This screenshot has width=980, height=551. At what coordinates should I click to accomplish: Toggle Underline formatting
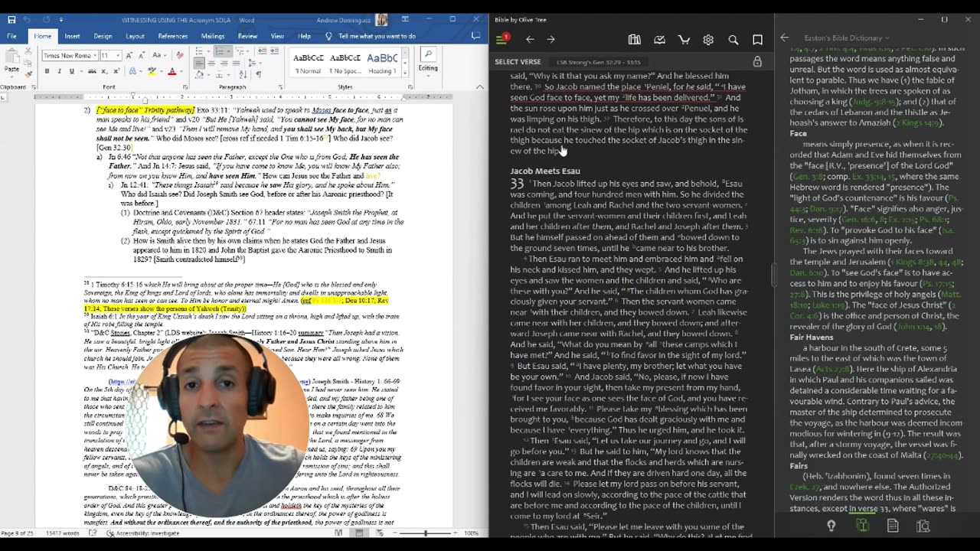coord(70,71)
